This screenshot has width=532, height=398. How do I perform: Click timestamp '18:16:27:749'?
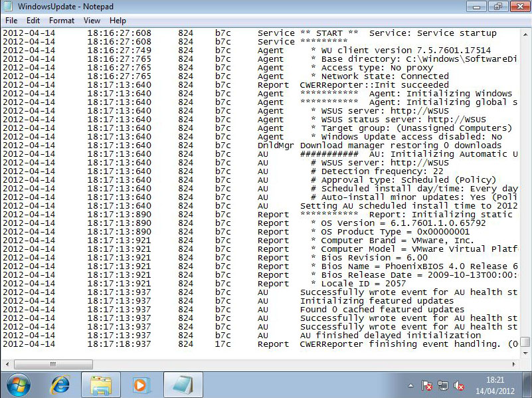119,50
